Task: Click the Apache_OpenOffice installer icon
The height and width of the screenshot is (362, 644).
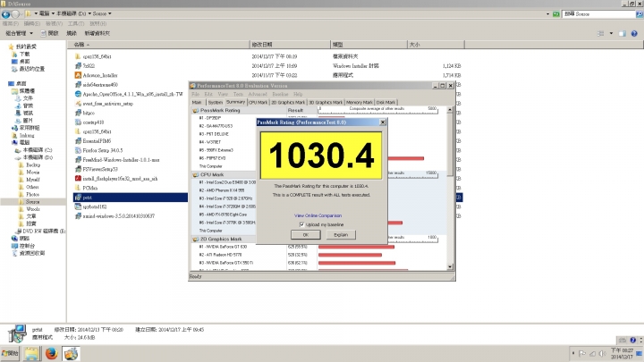Action: [78, 94]
